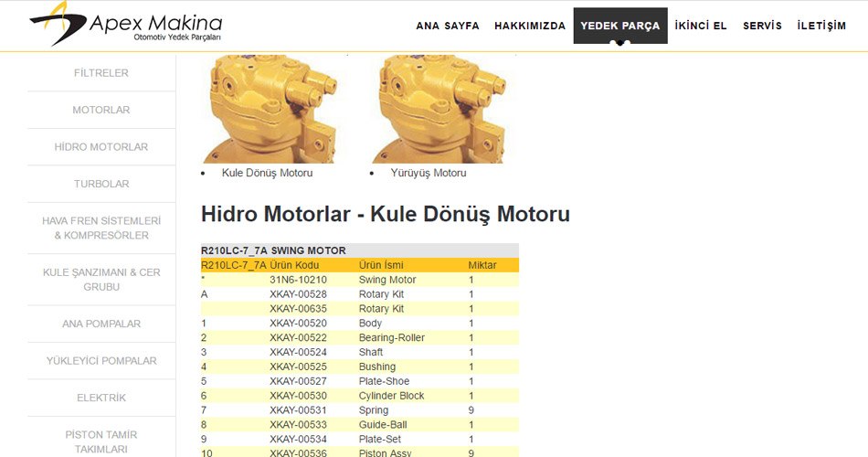Click the Yürüyüş Motoru image

coord(439,109)
